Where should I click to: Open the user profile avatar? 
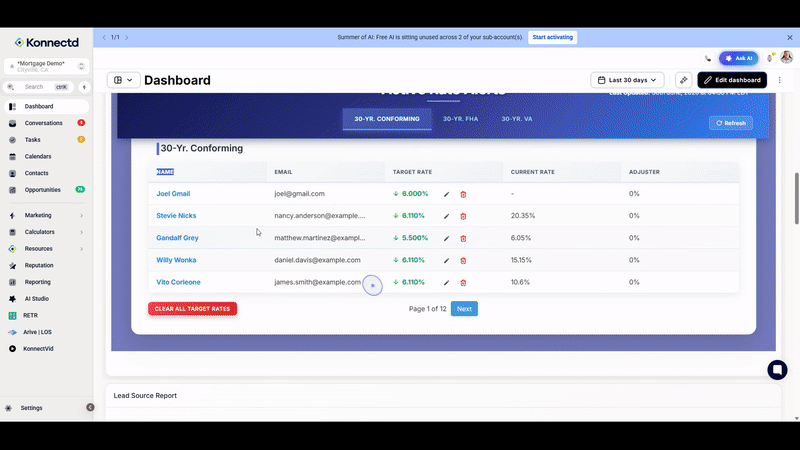point(786,57)
